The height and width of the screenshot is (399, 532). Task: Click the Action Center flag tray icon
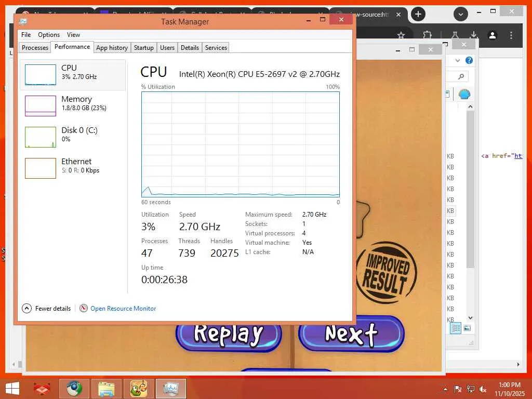click(x=458, y=389)
